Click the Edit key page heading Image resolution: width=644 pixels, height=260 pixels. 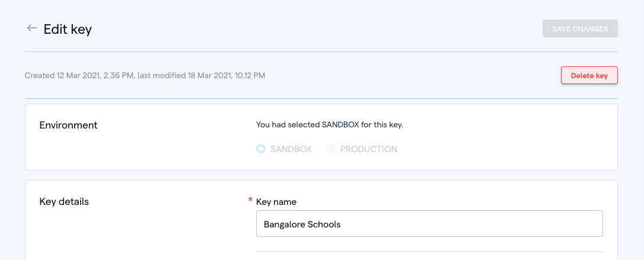tap(68, 29)
